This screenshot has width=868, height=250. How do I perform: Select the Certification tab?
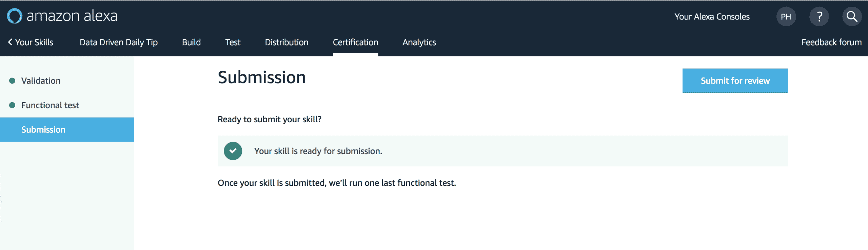pyautogui.click(x=355, y=42)
